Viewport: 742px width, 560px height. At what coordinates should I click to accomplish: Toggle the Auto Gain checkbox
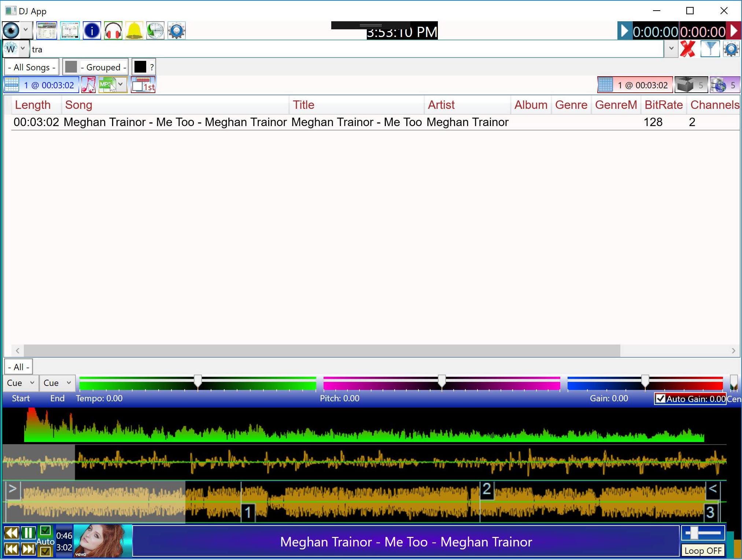(x=660, y=399)
